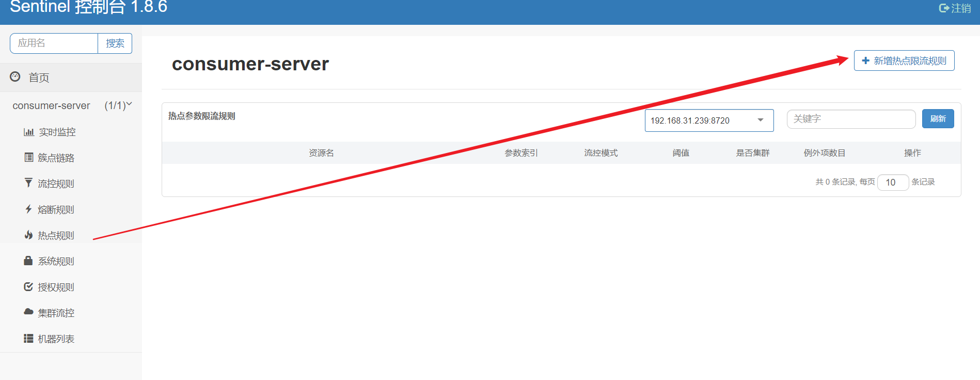The height and width of the screenshot is (380, 980).
Task: Open the 首页 home menu item
Action: tap(71, 78)
